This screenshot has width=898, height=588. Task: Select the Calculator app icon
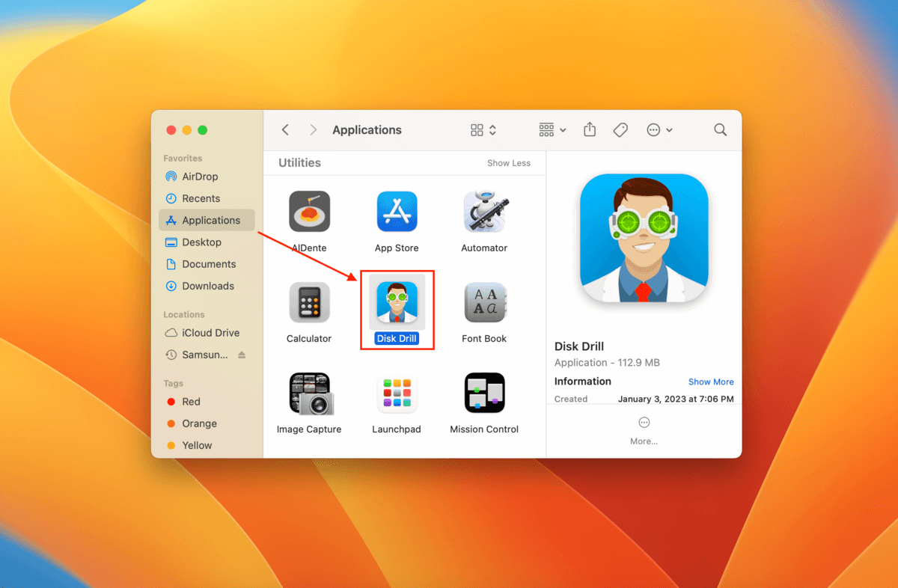[309, 302]
